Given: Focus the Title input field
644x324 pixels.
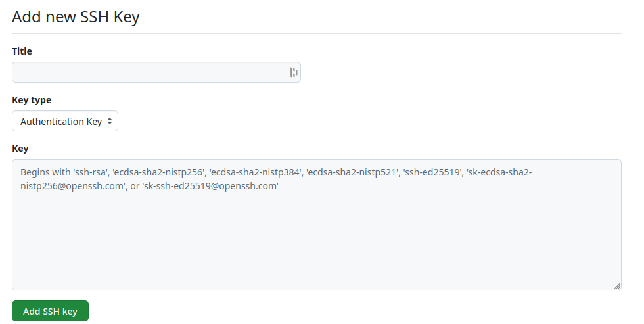Looking at the screenshot, I should click(x=150, y=72).
